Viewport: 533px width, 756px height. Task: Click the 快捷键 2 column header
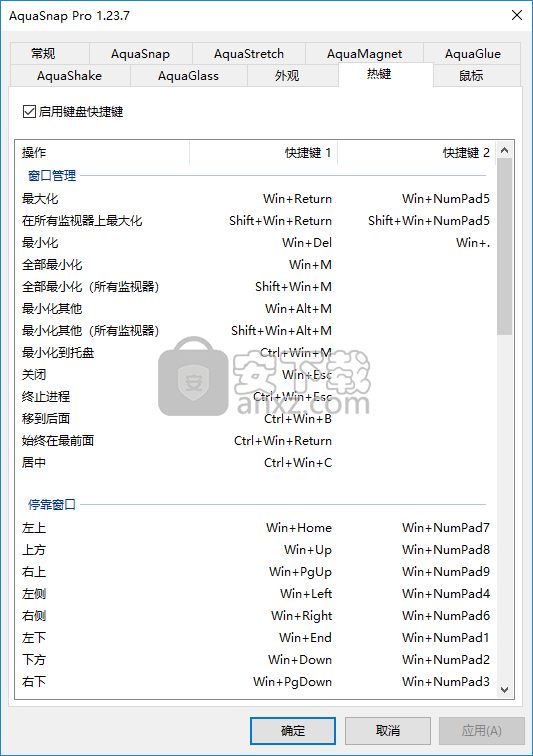417,153
